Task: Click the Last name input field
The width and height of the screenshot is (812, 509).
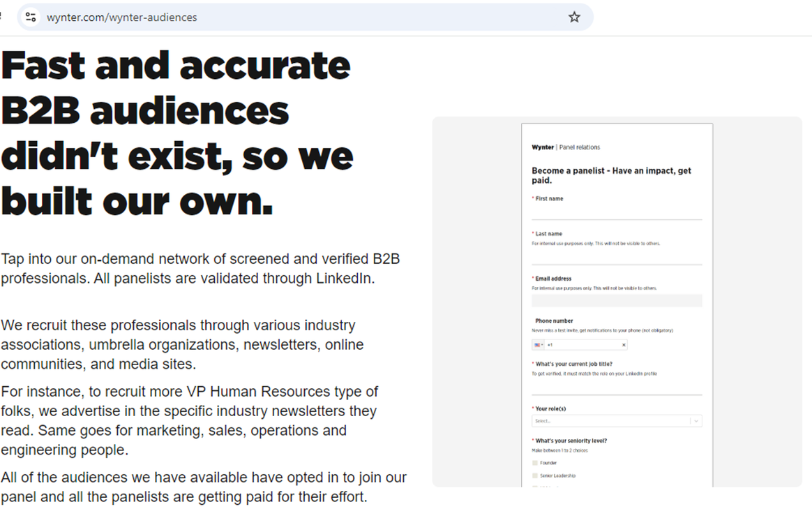Action: tap(617, 257)
